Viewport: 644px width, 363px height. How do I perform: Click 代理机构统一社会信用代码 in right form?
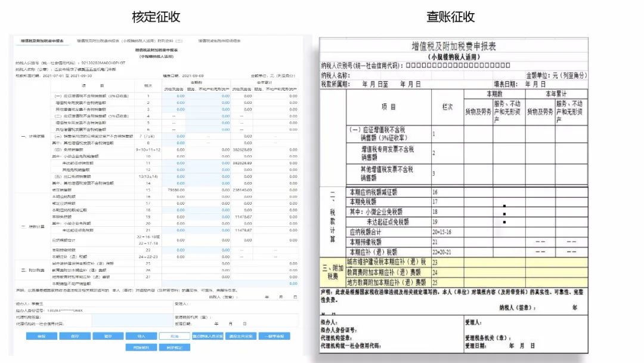point(351,346)
